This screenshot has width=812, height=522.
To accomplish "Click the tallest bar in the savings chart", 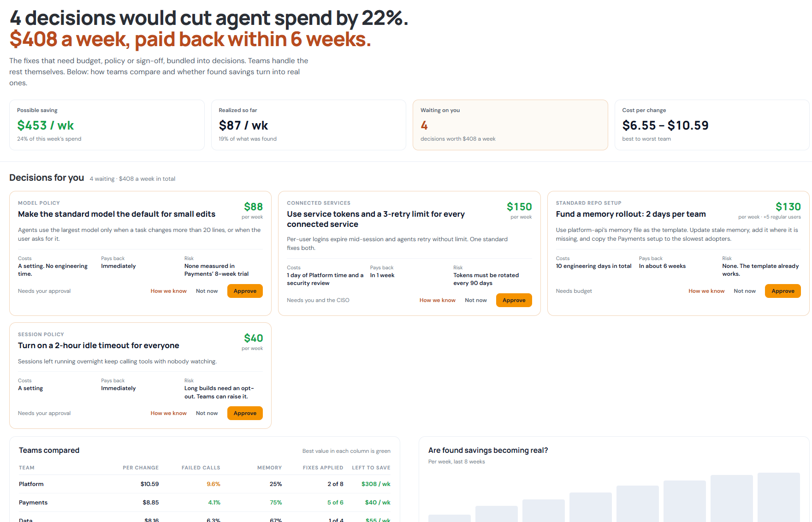I will (x=779, y=497).
